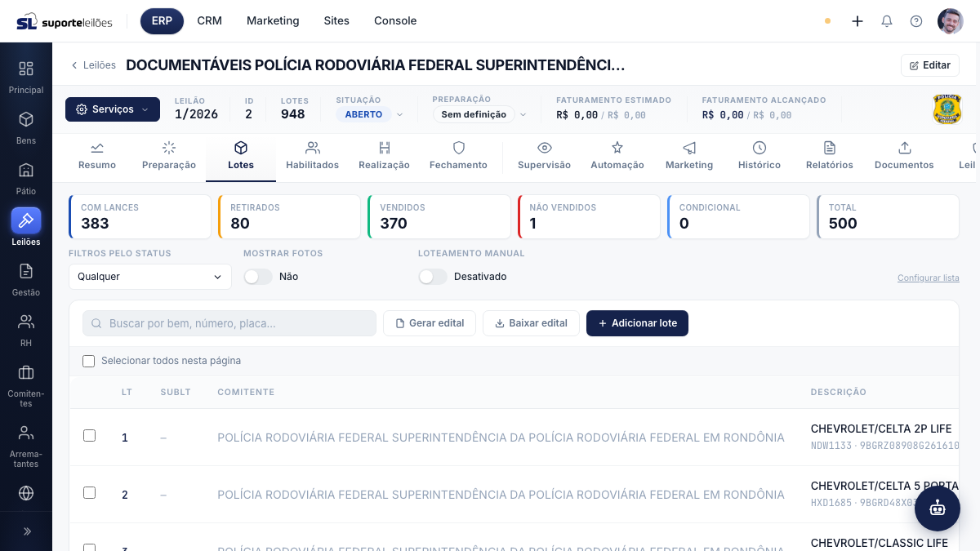Screen dimensions: 980x551
Task: Open notifications bell icon
Action: [887, 21]
